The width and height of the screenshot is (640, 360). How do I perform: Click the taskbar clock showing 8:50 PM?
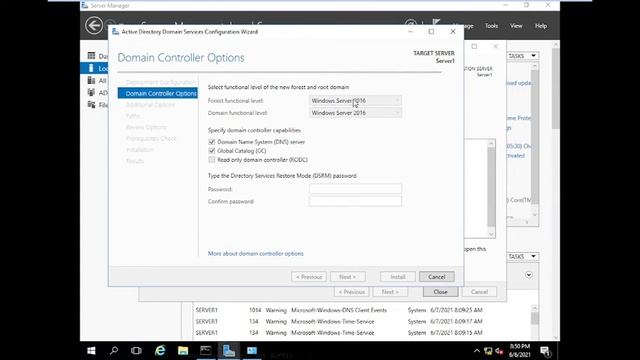coord(520,351)
